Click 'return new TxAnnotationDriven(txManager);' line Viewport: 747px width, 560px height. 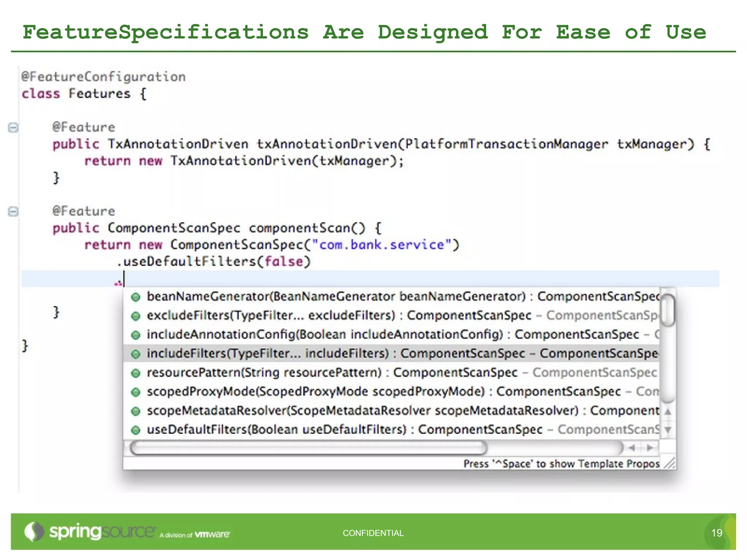[x=244, y=161]
